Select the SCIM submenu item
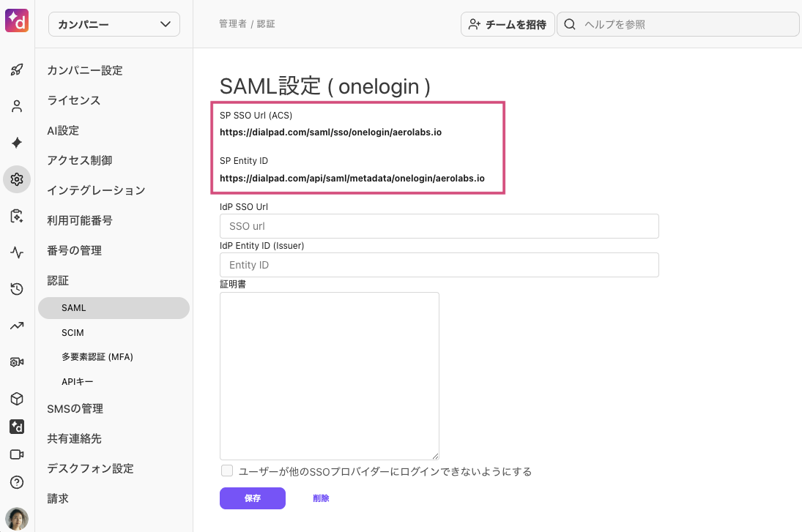802x532 pixels. pyautogui.click(x=73, y=333)
